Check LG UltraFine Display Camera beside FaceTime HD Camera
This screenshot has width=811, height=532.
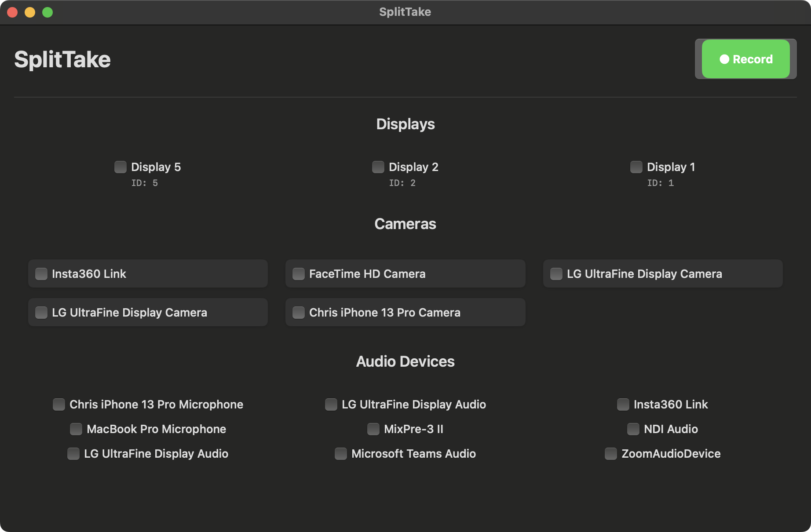pos(556,274)
